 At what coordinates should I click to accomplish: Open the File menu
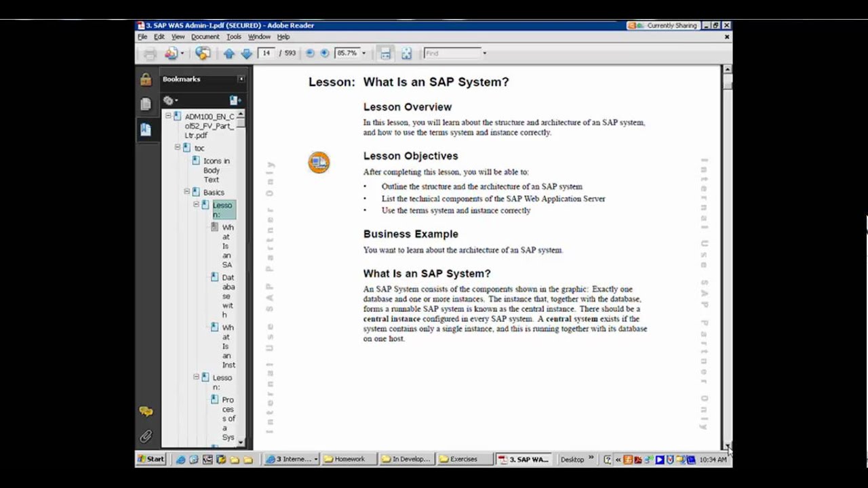[x=142, y=37]
